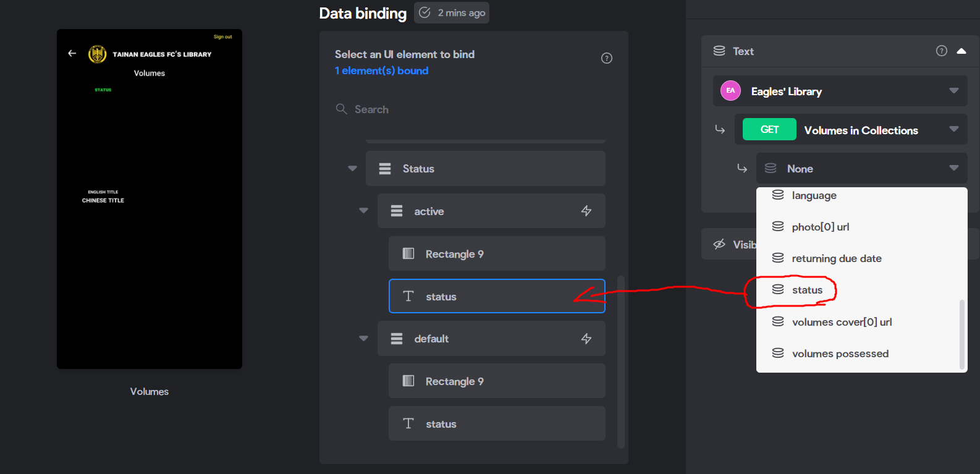The image size is (980, 474).
Task: Click the club crest logo in the preview
Action: tap(98, 54)
